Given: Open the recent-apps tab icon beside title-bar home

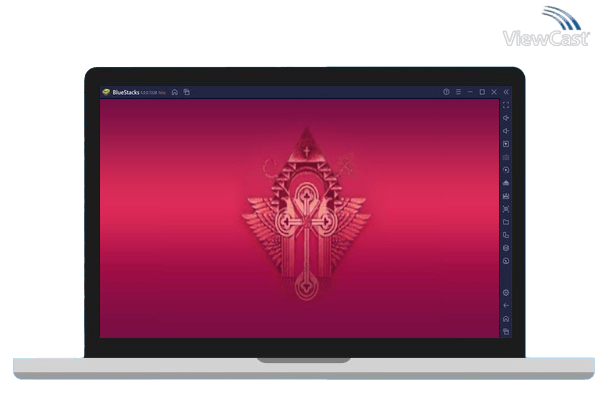Looking at the screenshot, I should coord(187,92).
